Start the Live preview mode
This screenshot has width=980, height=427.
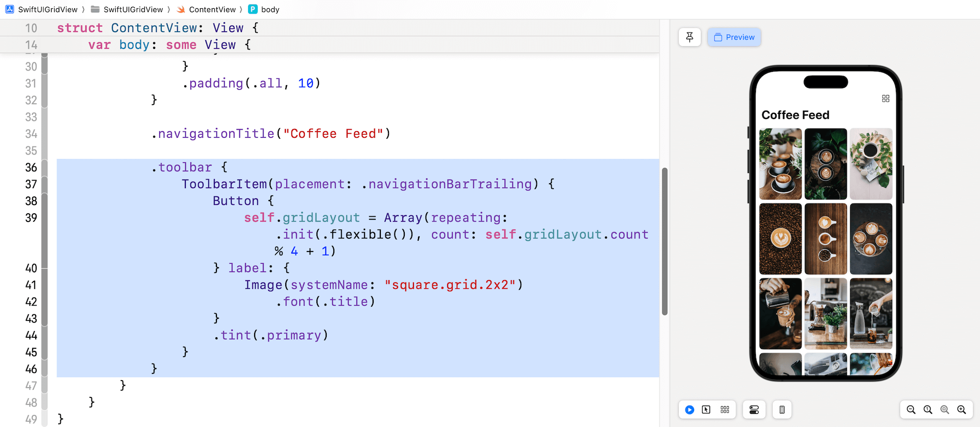click(x=690, y=410)
